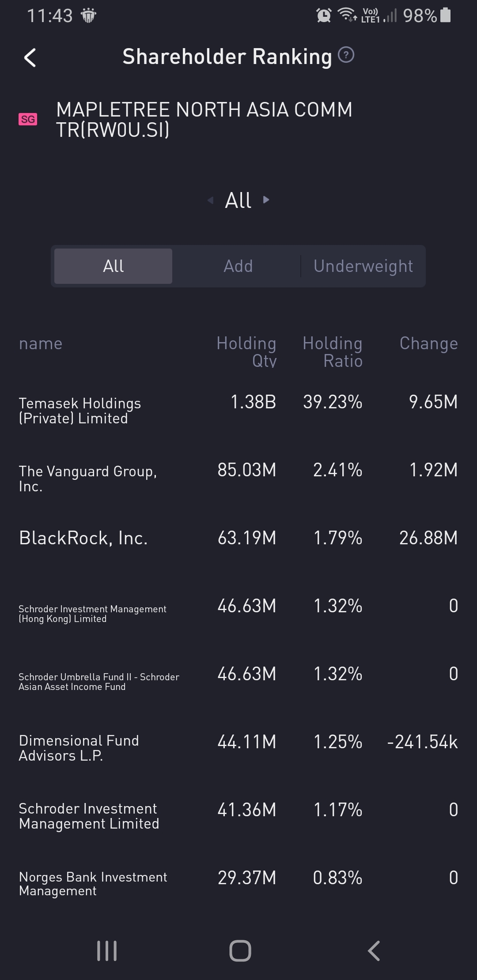Image resolution: width=477 pixels, height=980 pixels.
Task: Sort by Holding Ratio column
Action: [333, 352]
